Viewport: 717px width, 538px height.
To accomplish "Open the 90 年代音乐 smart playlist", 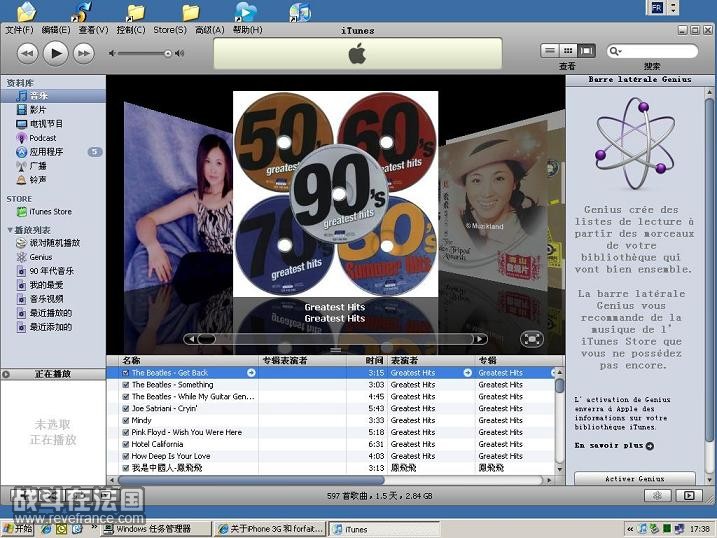I will coord(53,271).
